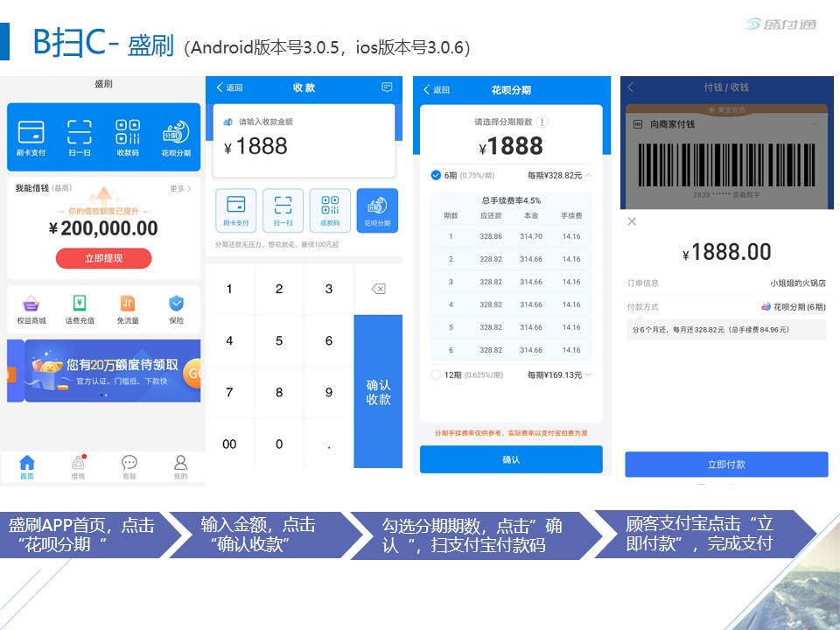Viewport: 840px width, 630px height.
Task: Select 收款码 option on the 收款 screen
Action: (x=330, y=211)
